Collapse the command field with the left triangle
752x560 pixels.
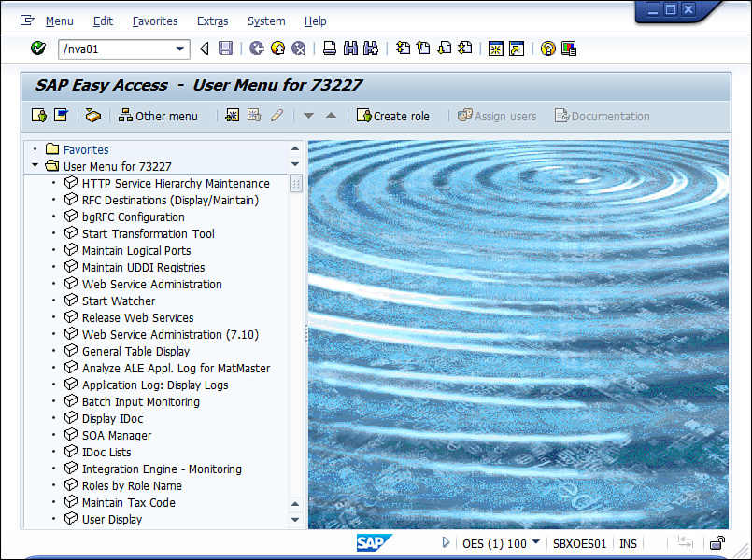[x=205, y=49]
